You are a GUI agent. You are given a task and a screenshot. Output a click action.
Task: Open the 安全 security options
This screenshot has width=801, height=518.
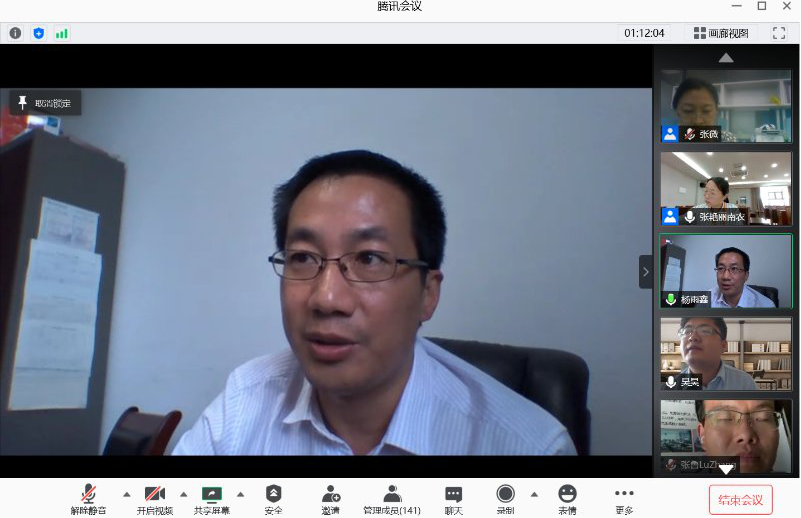273,497
